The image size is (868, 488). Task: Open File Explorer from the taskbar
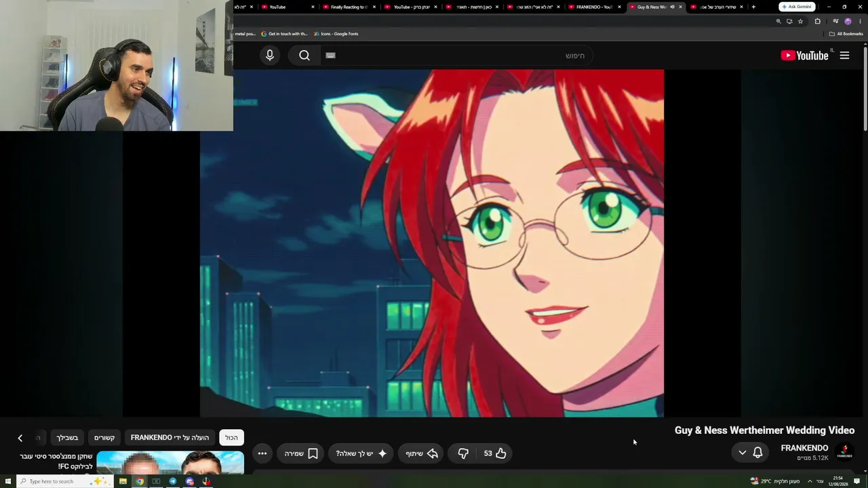point(123,481)
